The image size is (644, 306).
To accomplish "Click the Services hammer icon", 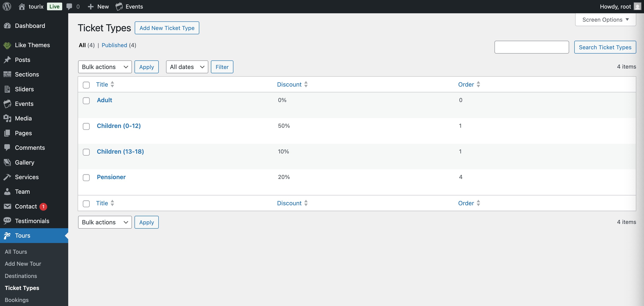I will [7, 177].
